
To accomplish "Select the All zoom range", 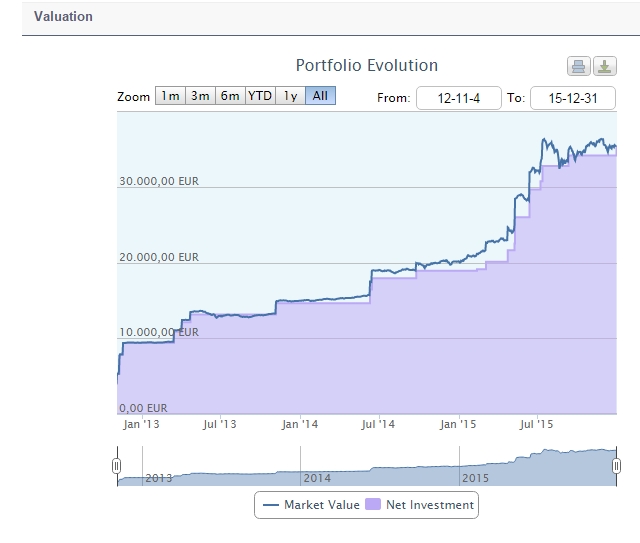I will [x=320, y=96].
